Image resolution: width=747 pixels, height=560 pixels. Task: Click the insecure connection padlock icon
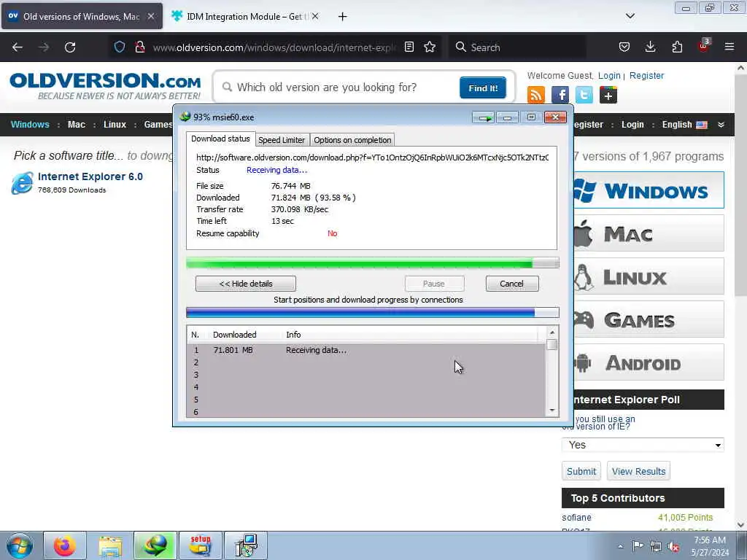[139, 47]
